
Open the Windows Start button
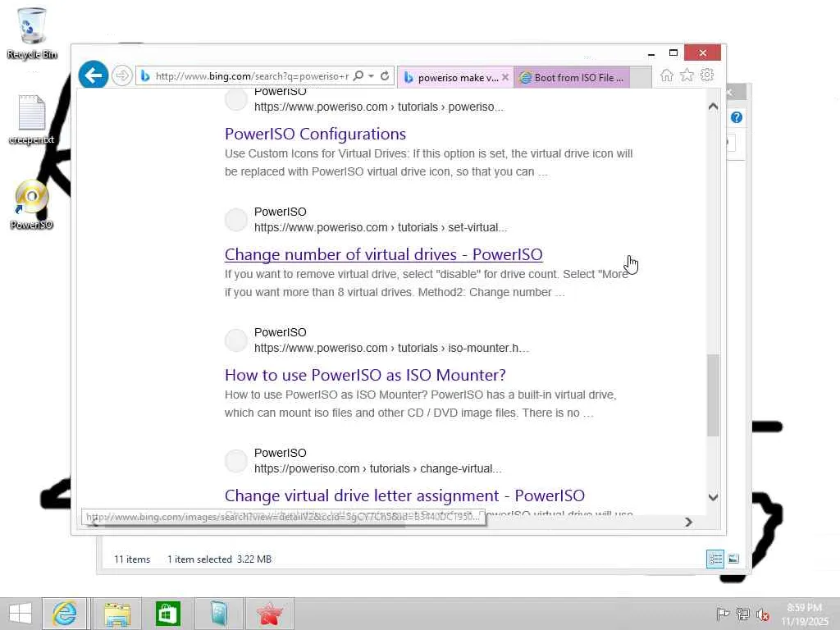pos(21,614)
